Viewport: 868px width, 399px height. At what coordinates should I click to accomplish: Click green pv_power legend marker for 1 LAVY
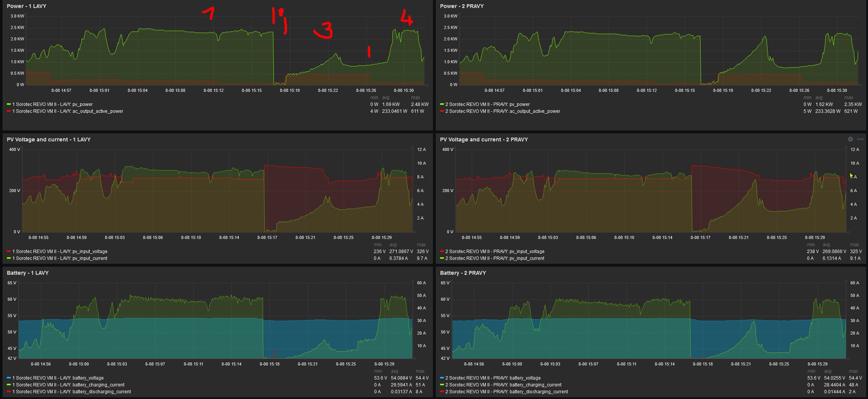9,104
